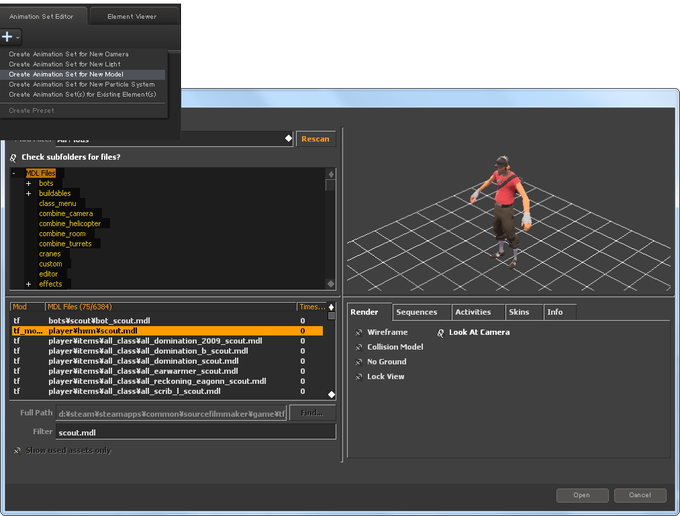Toggle Look At Camera checkbox

coord(441,333)
